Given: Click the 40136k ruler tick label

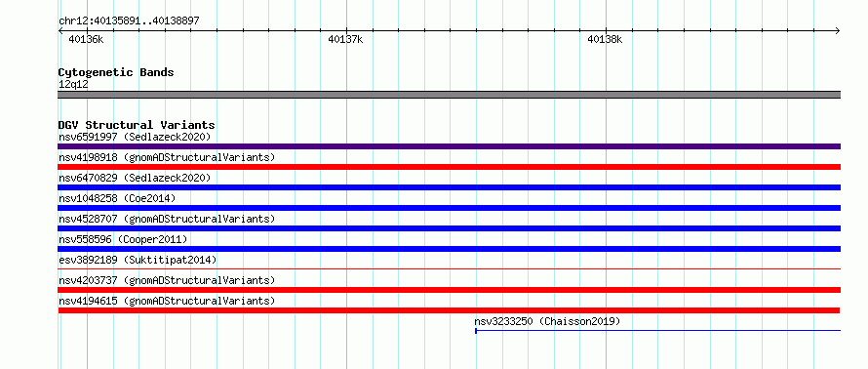Looking at the screenshot, I should coord(86,39).
